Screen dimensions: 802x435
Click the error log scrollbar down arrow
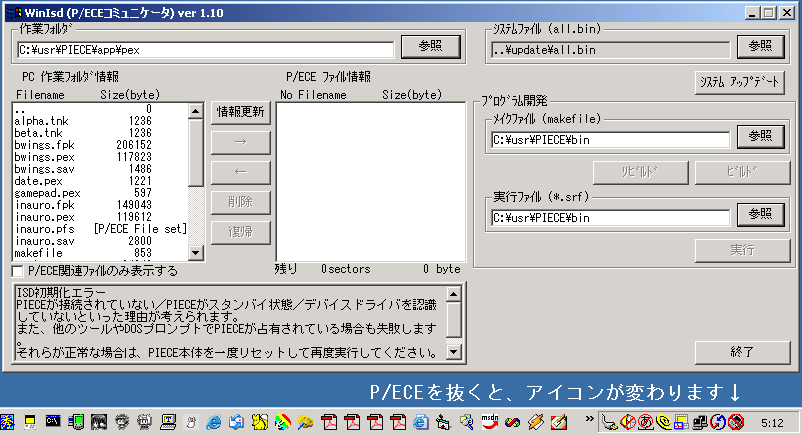point(454,352)
